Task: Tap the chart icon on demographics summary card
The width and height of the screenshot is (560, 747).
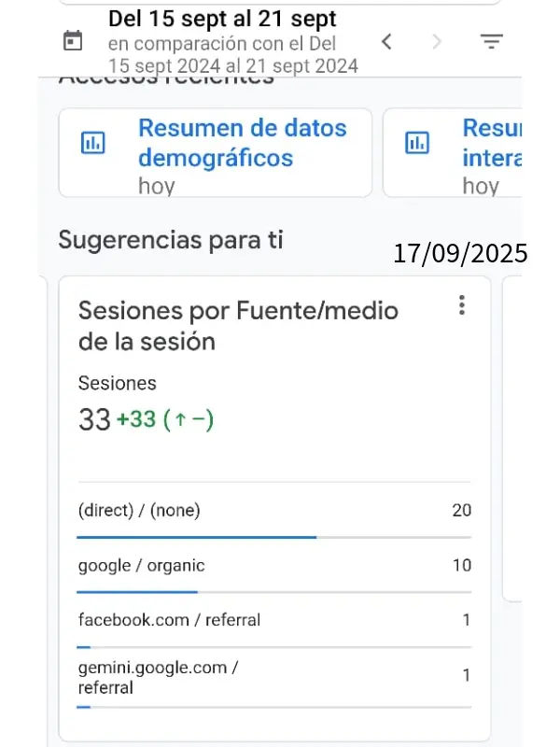Action: pyautogui.click(x=93, y=143)
